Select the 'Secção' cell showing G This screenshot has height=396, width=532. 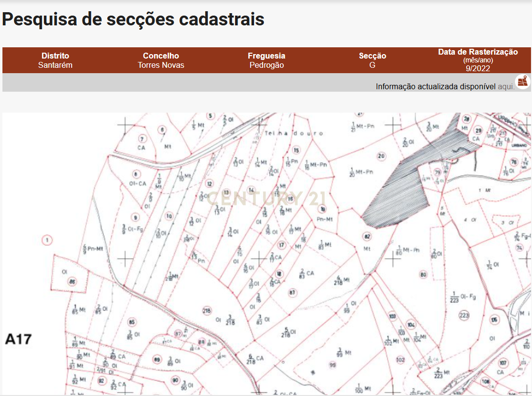coord(373,60)
